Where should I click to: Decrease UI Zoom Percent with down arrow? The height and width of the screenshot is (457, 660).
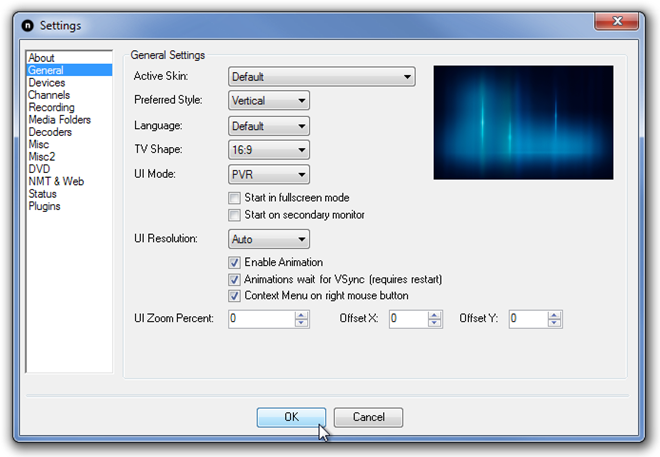coord(301,323)
